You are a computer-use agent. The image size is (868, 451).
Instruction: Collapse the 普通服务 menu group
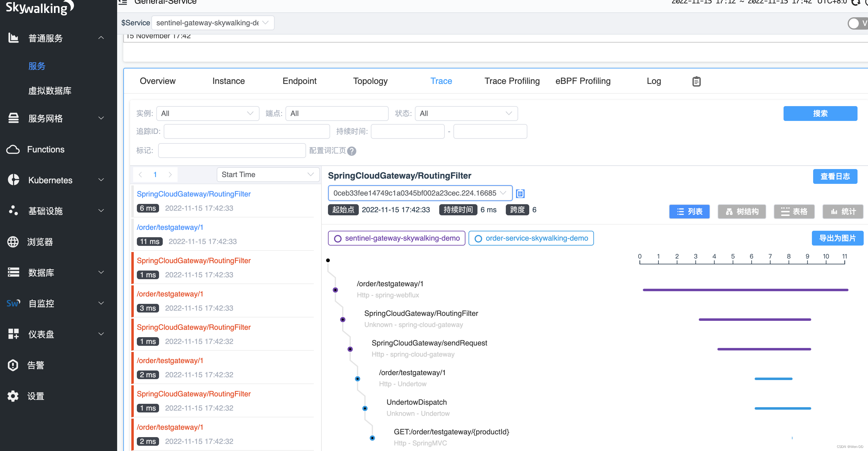tap(101, 38)
